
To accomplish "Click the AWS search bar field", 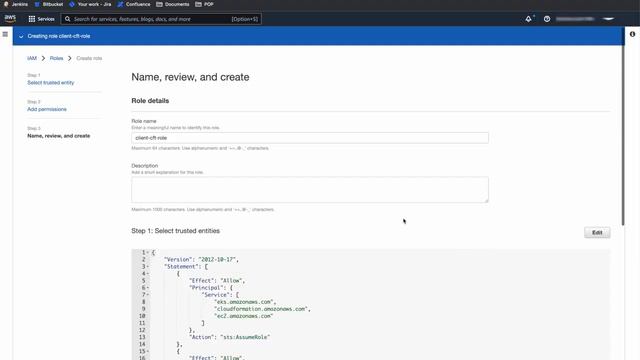I will (161, 19).
